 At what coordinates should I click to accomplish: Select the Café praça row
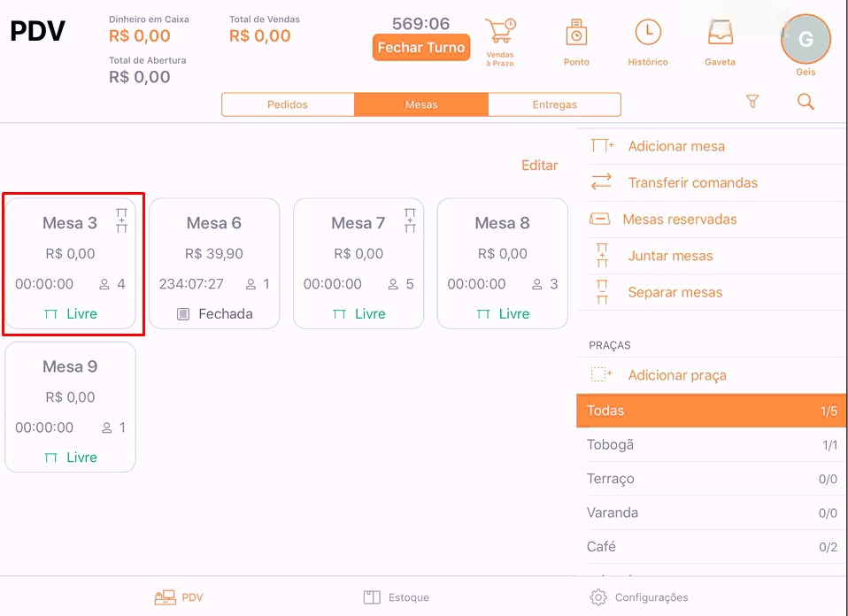pos(711,547)
